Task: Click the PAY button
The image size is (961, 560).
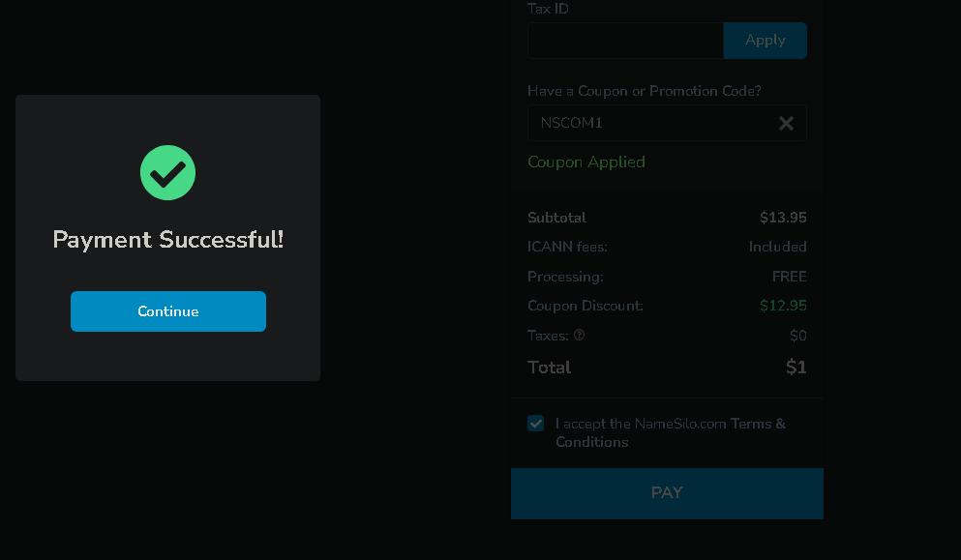Action: click(667, 493)
